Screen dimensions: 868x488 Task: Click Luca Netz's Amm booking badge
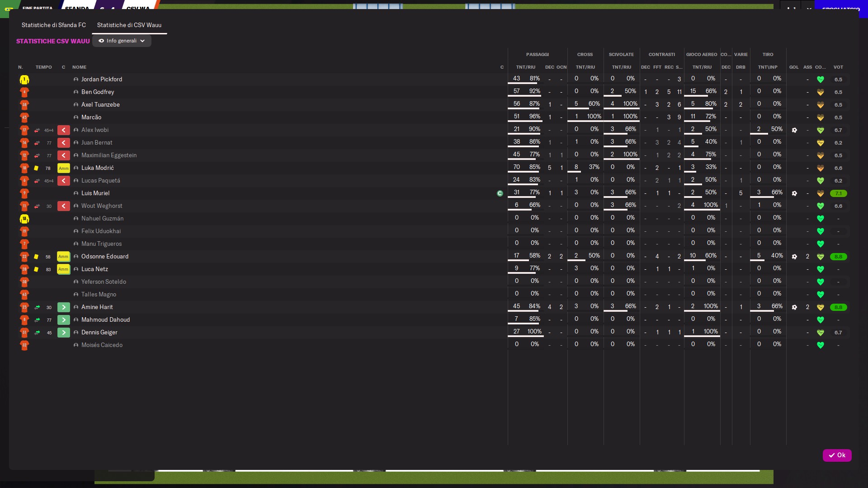tap(64, 269)
